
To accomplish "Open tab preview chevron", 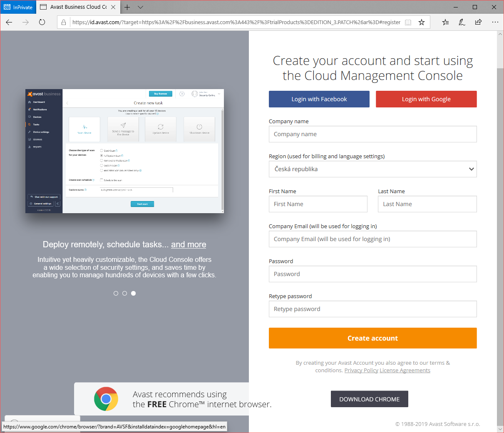I will 140,7.
